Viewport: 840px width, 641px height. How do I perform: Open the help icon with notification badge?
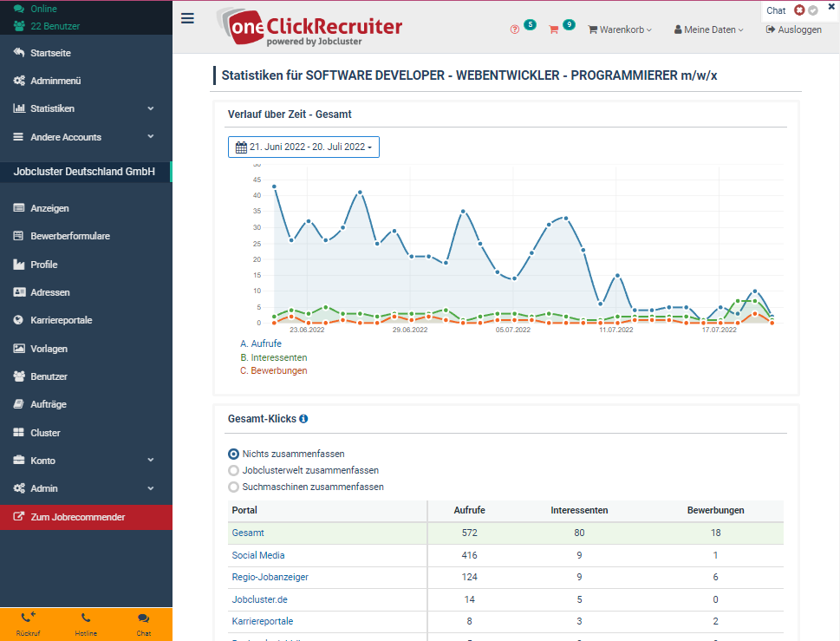tap(517, 29)
